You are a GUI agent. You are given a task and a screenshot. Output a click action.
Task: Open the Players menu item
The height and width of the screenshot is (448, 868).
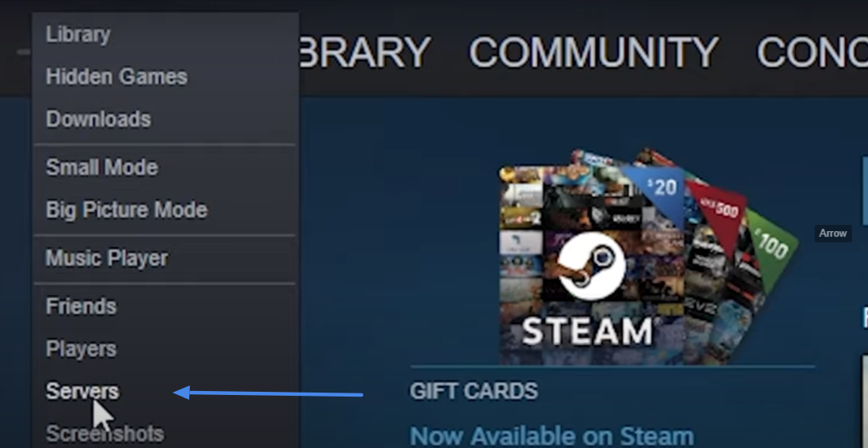click(81, 349)
